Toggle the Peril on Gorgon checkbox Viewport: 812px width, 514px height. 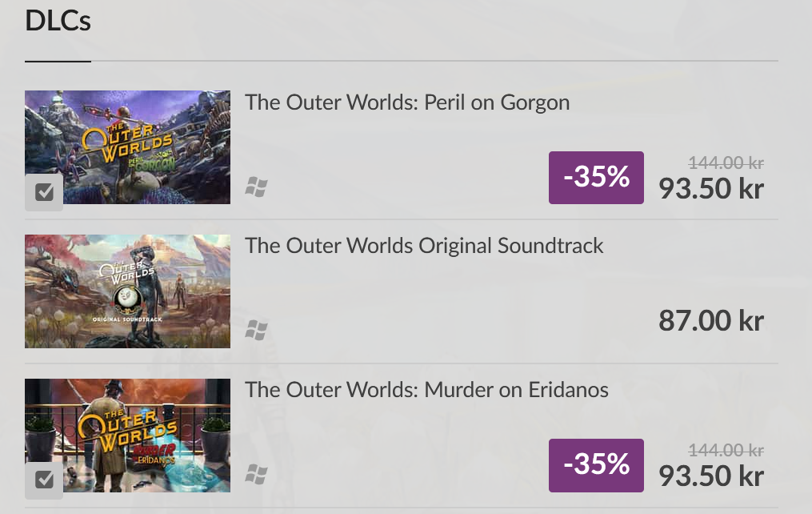(44, 192)
